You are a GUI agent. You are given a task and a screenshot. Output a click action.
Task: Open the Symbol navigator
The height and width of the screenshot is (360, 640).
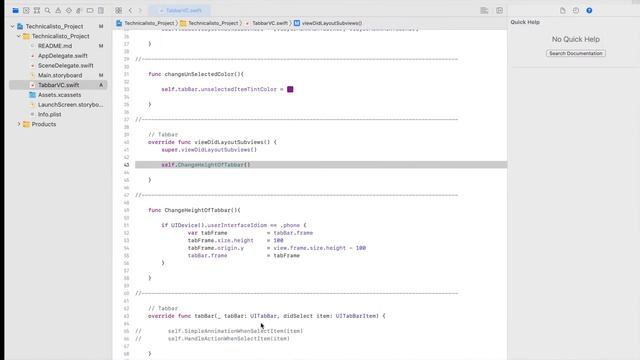tap(37, 11)
